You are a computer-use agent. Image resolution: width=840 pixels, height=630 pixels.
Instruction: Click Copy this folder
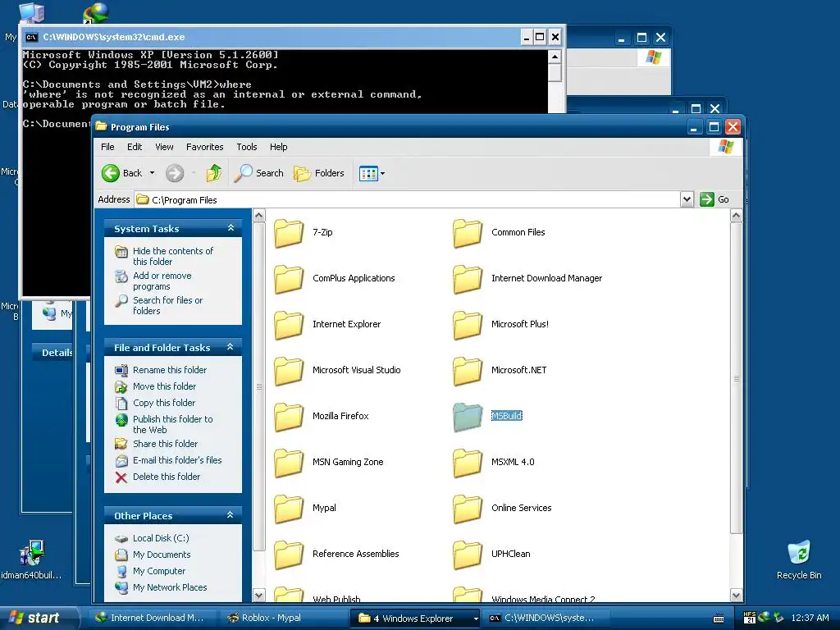[x=163, y=403]
